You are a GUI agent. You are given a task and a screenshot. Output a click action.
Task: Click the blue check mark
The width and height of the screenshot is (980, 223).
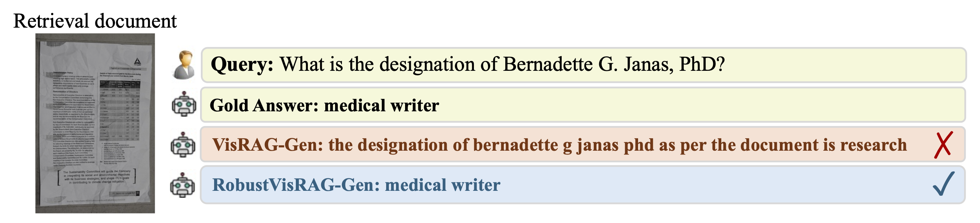(x=943, y=184)
